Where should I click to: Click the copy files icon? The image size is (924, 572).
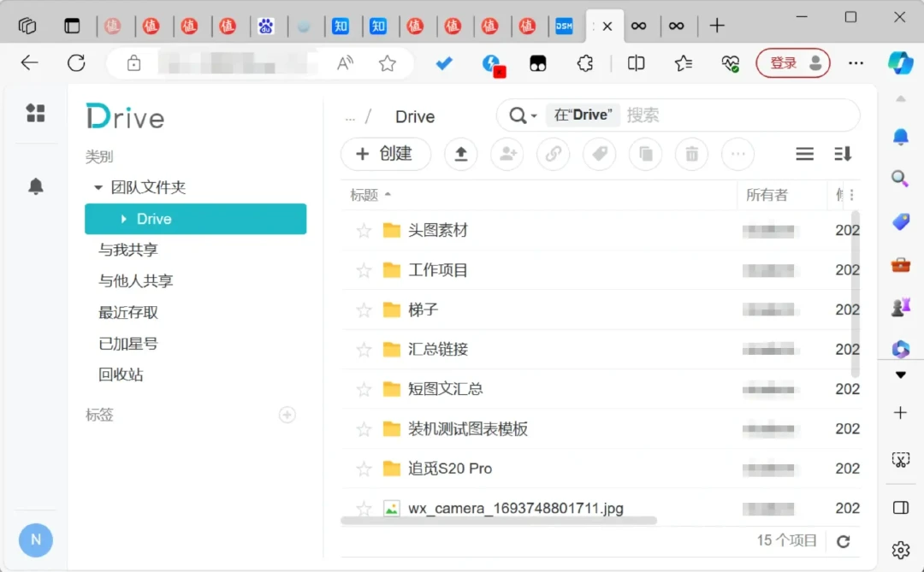tap(645, 154)
